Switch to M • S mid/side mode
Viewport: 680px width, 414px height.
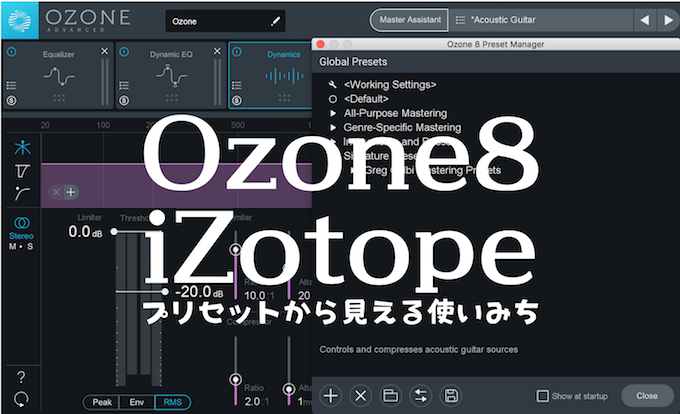tap(21, 246)
